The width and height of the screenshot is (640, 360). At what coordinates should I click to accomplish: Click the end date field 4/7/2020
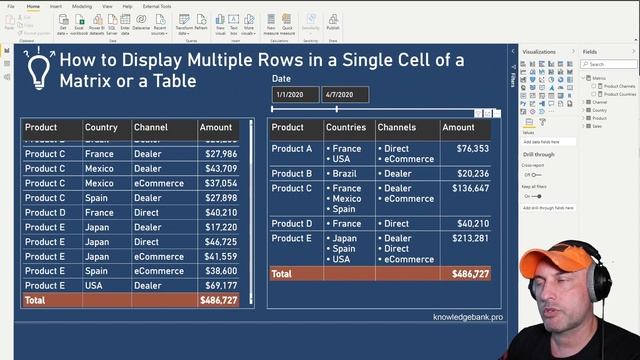pyautogui.click(x=345, y=95)
